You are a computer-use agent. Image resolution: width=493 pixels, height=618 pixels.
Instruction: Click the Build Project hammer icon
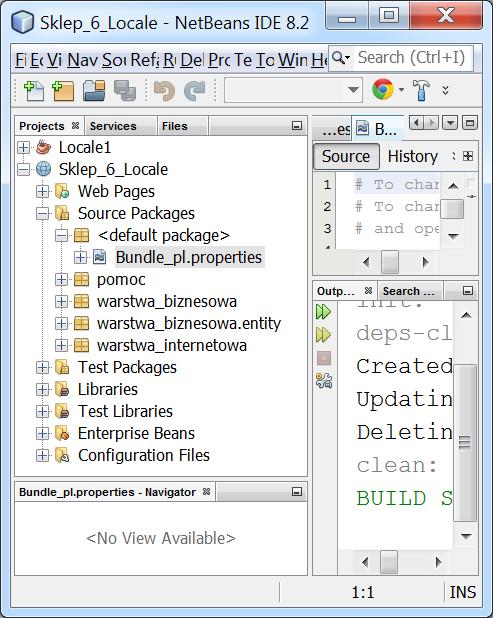(x=420, y=90)
